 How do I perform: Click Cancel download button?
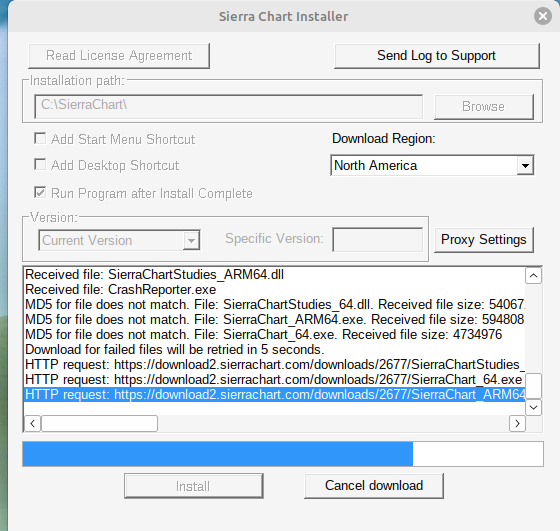tap(374, 486)
